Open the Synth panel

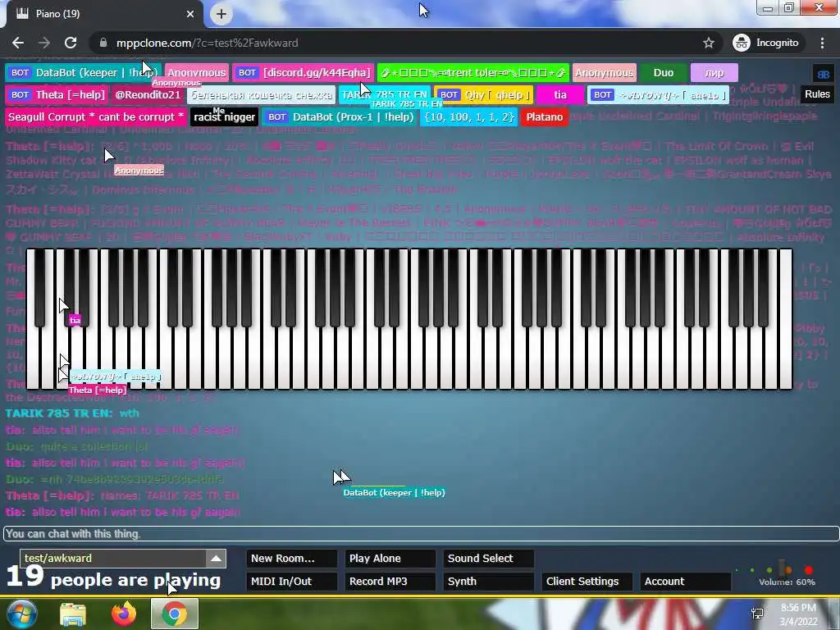click(x=489, y=582)
